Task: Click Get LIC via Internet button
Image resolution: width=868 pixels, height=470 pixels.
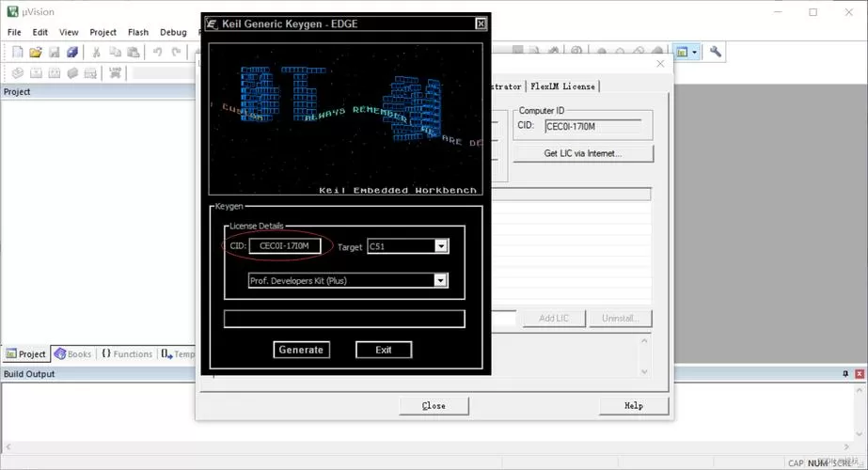Action: pos(583,153)
